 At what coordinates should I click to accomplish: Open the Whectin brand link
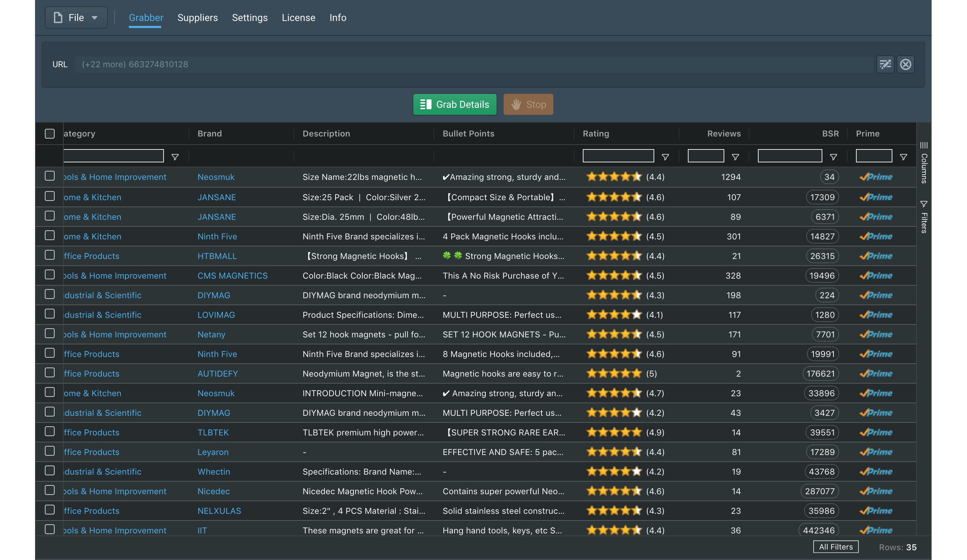(214, 471)
